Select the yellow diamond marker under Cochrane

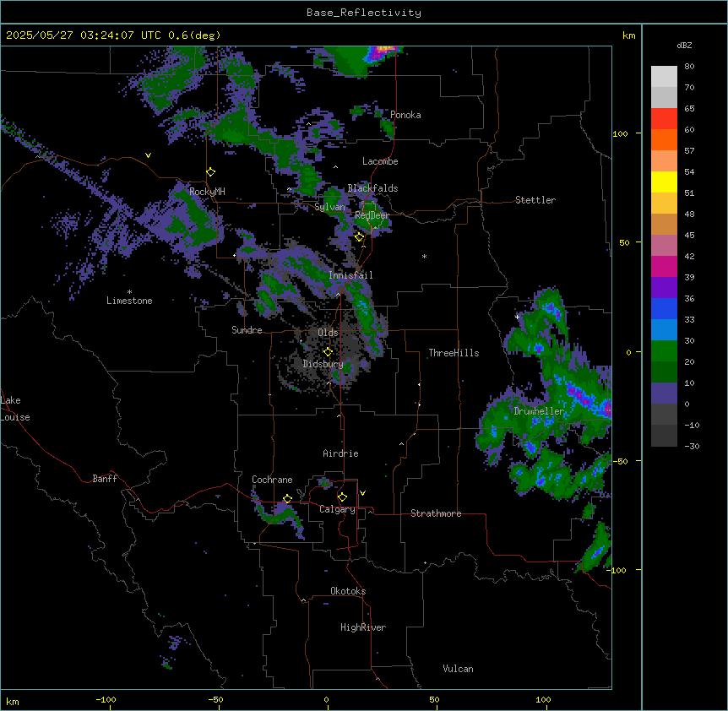(287, 499)
